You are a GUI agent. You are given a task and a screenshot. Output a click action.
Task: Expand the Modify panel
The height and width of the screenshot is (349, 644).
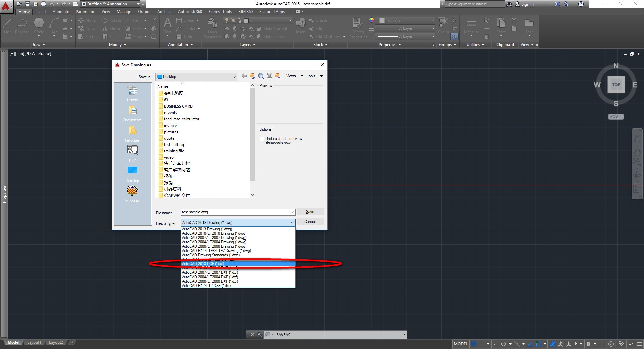point(117,45)
